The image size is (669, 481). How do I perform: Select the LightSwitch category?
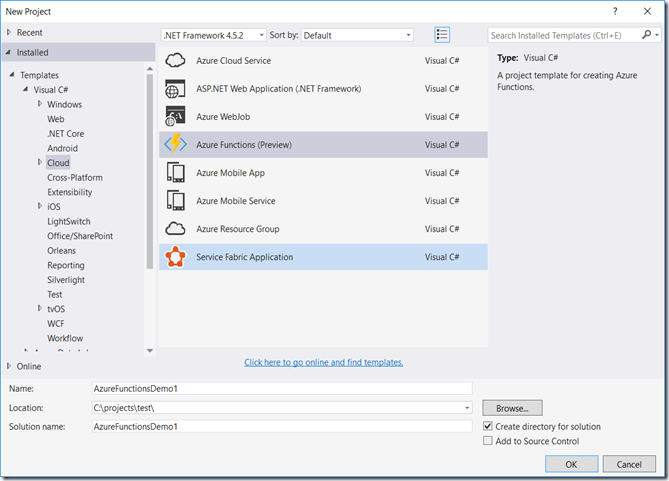(x=69, y=222)
